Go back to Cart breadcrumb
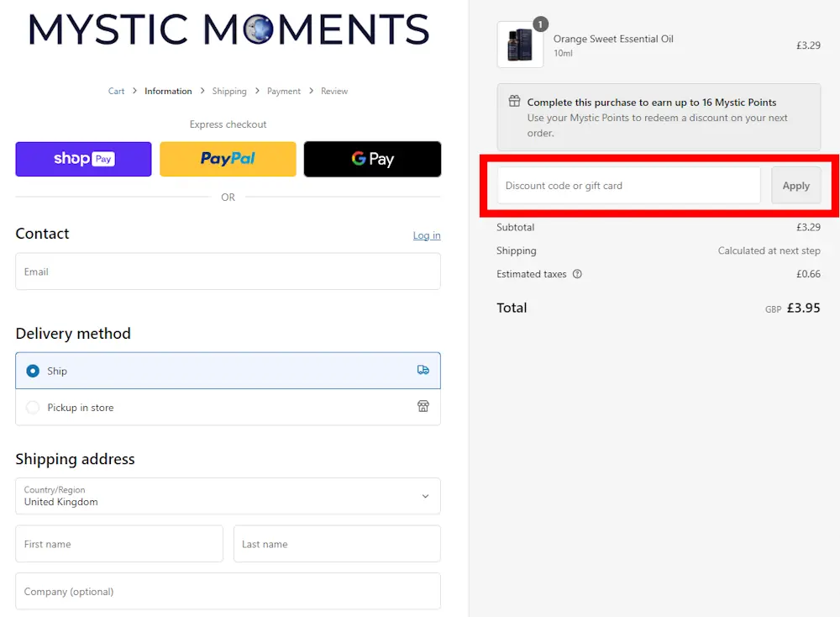 116,91
